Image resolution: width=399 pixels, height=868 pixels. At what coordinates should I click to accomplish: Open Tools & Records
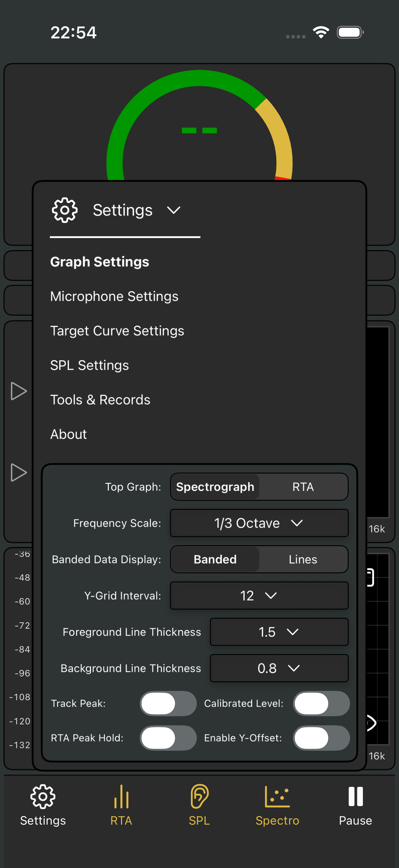(x=100, y=400)
